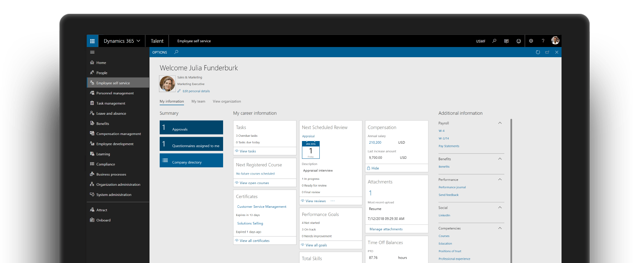Click the search magnifier in top bar
The width and height of the screenshot is (644, 263).
coord(494,41)
